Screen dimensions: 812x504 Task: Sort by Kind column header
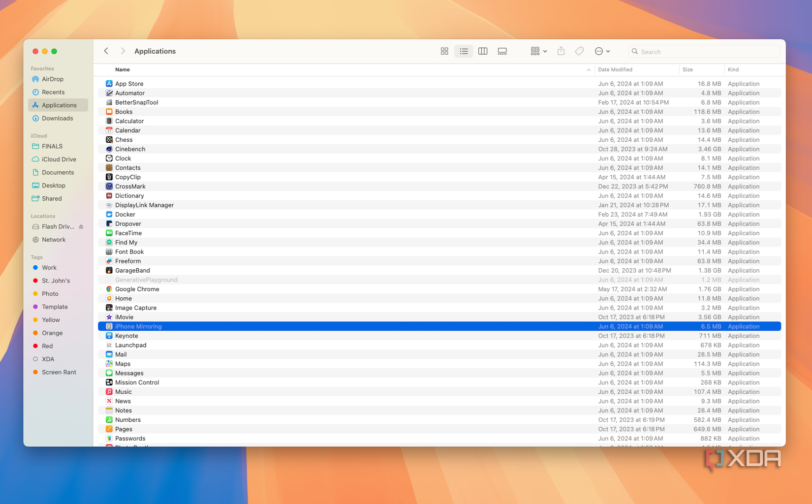pyautogui.click(x=733, y=70)
